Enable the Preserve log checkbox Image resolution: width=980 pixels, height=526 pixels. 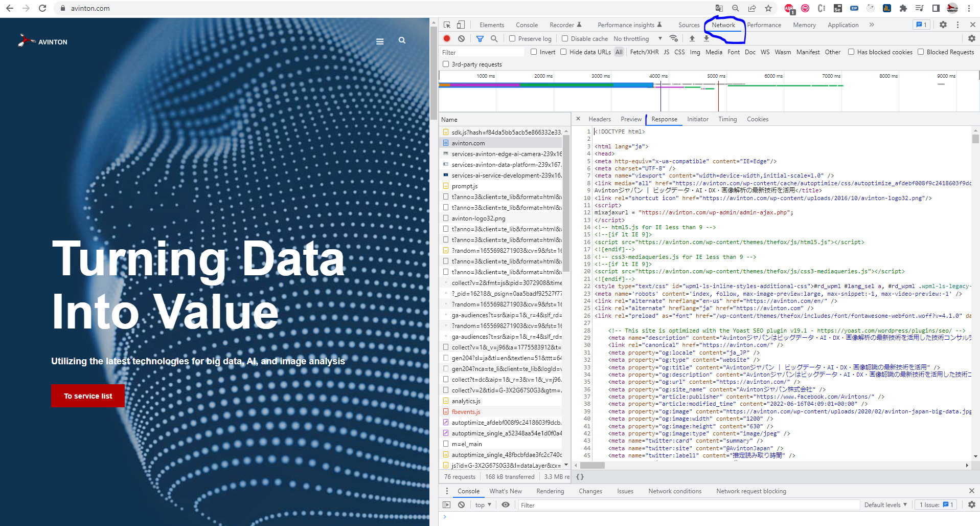point(512,38)
